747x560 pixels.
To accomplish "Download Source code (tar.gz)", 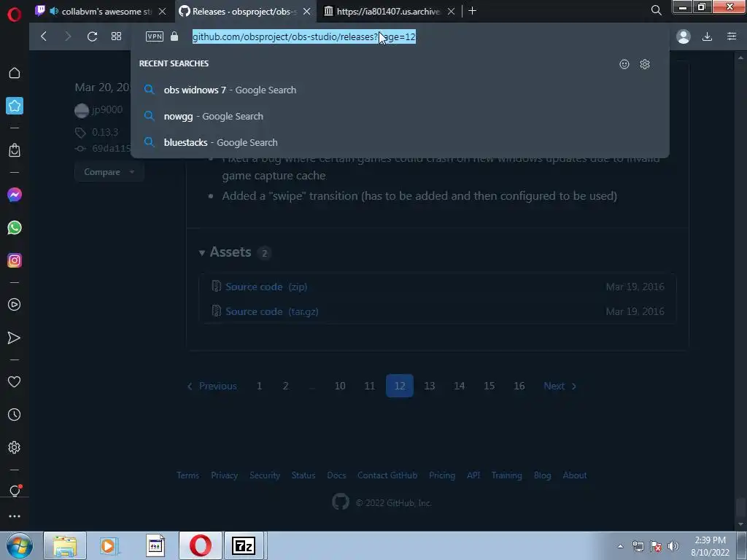I will pyautogui.click(x=272, y=311).
